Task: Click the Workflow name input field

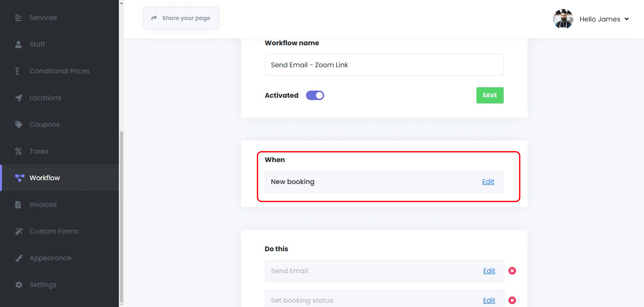Action: point(384,65)
